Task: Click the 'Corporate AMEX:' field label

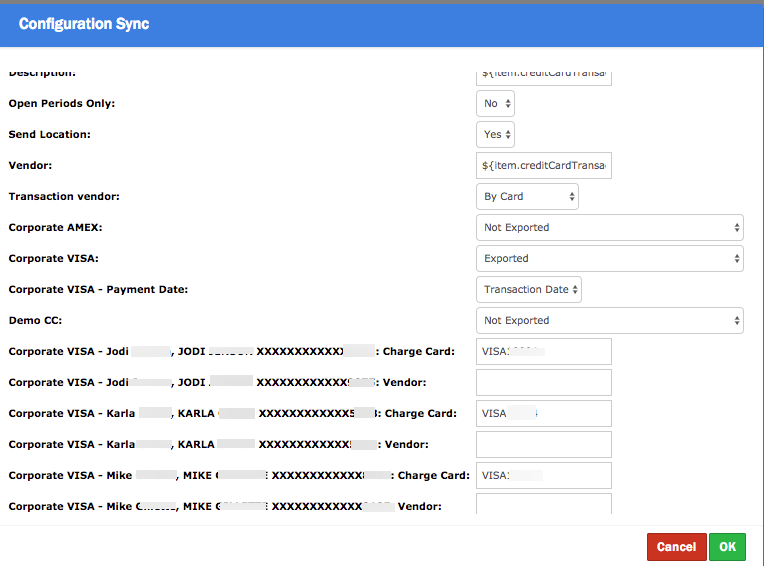Action: tap(56, 228)
